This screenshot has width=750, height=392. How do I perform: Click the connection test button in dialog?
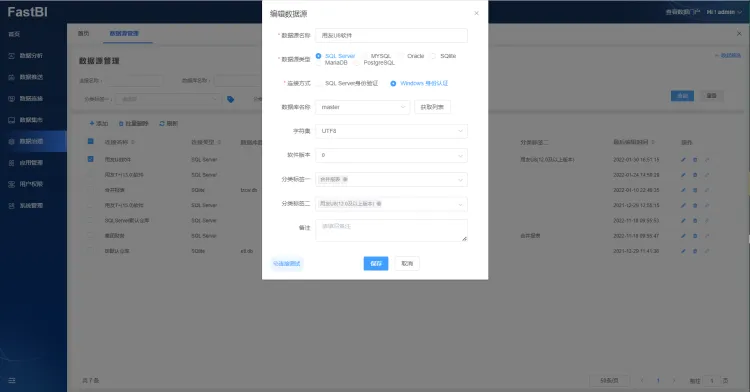[287, 263]
